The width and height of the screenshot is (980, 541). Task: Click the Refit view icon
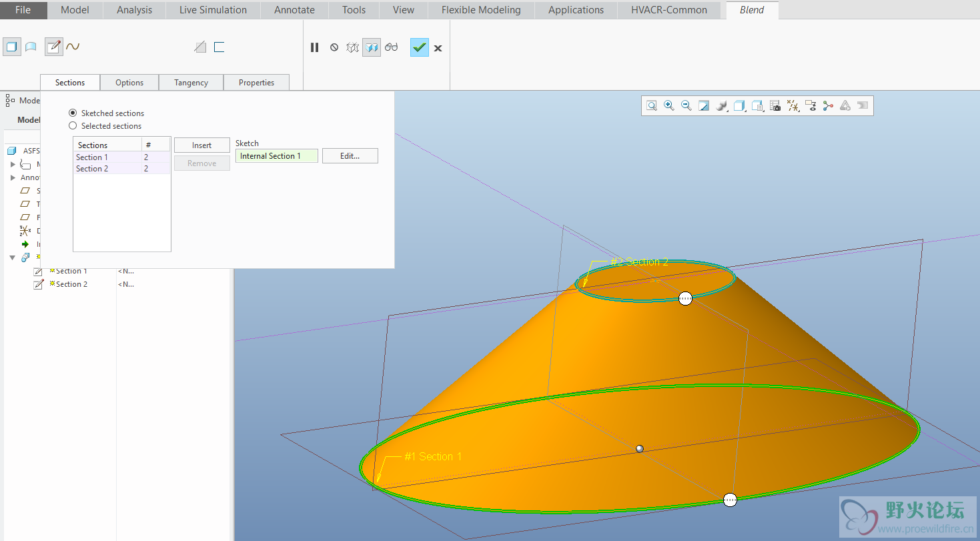click(x=652, y=105)
